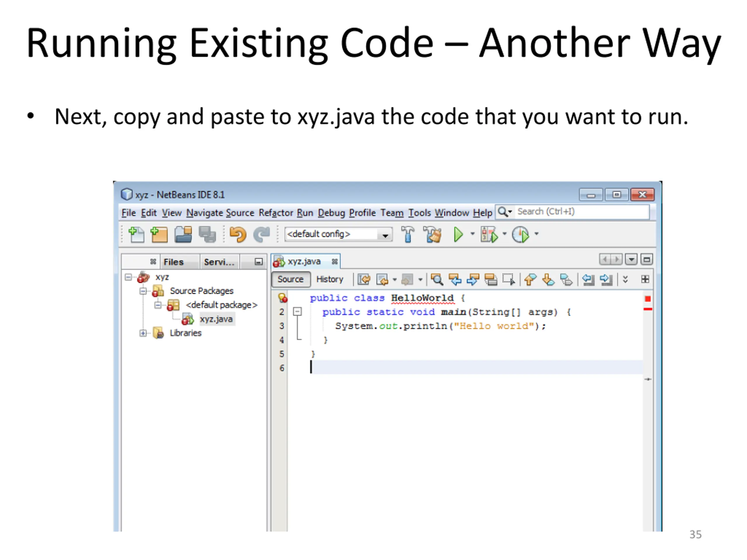Collapse the default package node
Screen dimensions: 747x560
point(158,305)
